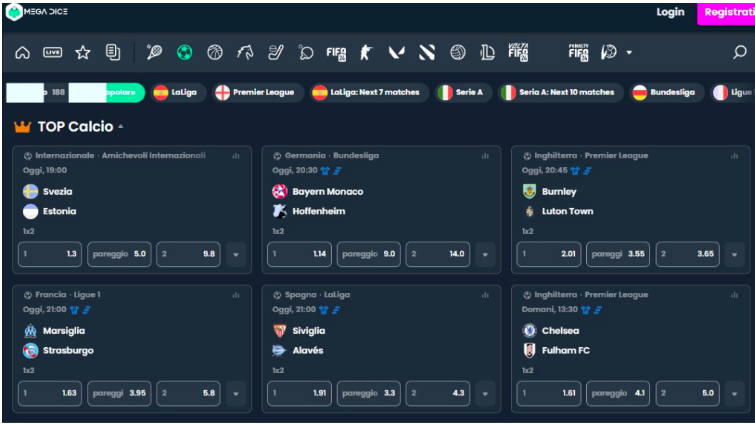This screenshot has height=424, width=755.
Task: Bet on Siviglia win at 1.91
Action: (299, 393)
